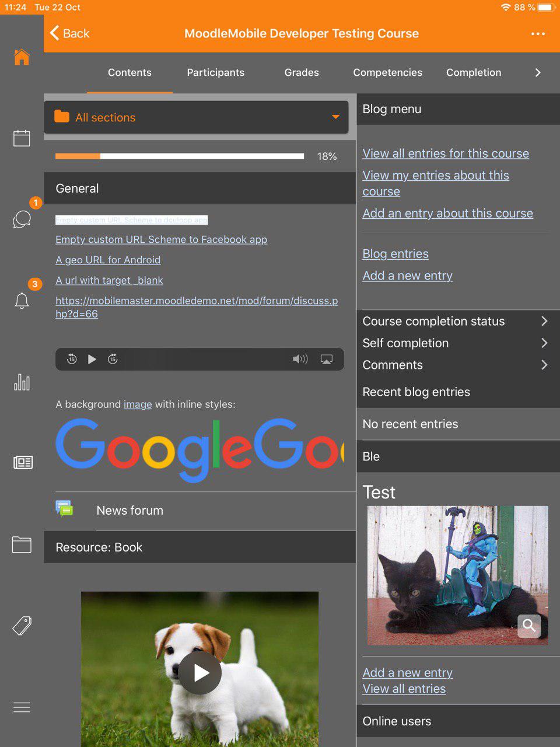Screen dimensions: 560x747
Task: Switch to the Participants tab
Action: 216,72
